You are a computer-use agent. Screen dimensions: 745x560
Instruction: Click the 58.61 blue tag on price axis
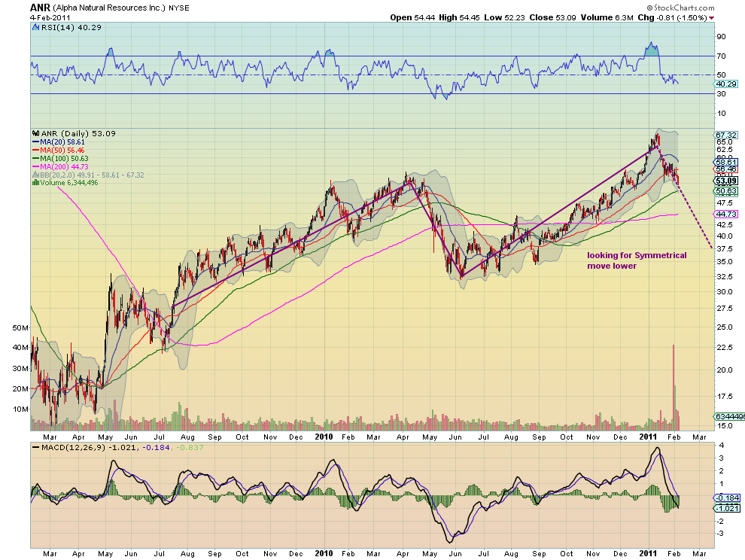(726, 162)
